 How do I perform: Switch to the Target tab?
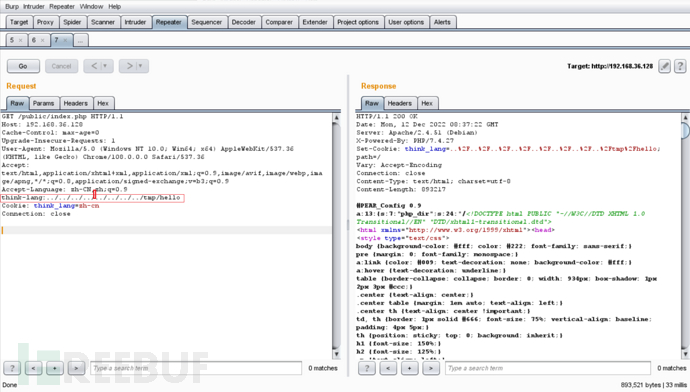point(19,22)
